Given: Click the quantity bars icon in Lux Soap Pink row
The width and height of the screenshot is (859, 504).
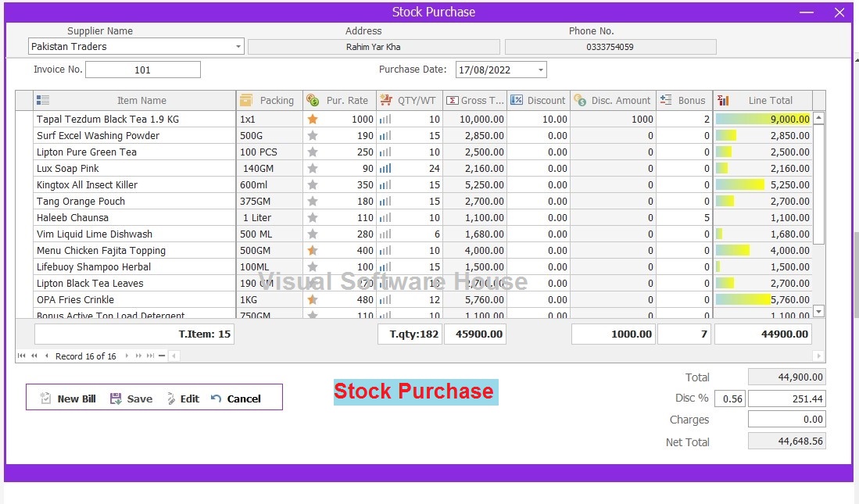Looking at the screenshot, I should click(x=385, y=168).
